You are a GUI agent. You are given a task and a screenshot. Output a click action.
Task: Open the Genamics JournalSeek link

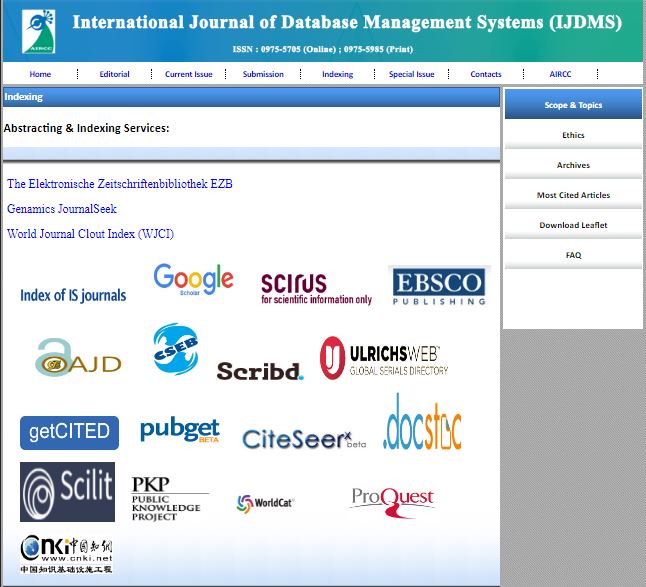coord(62,209)
